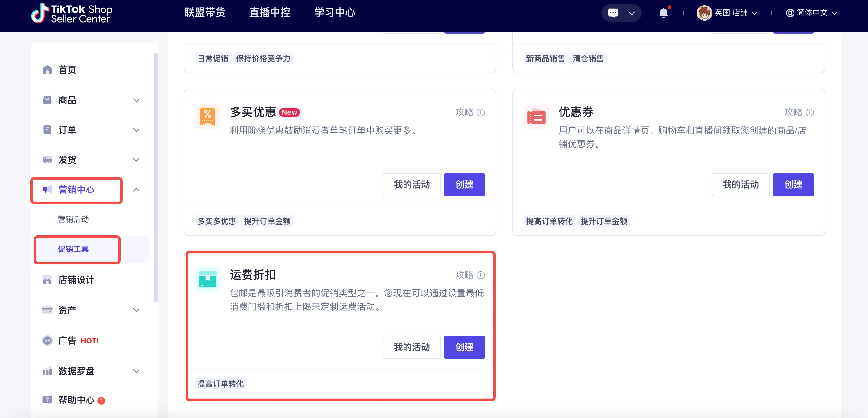Screen dimensions: 868x418
Task: Click the orange 多买优惠 percent icon
Action: (207, 116)
